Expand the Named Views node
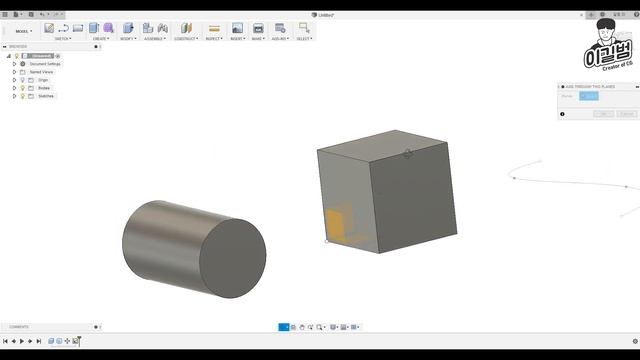The width and height of the screenshot is (640, 360). (x=14, y=72)
